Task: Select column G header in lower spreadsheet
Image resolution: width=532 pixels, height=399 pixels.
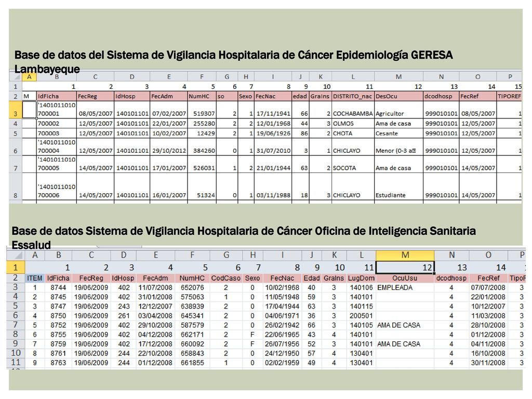Action: pyautogui.click(x=226, y=255)
